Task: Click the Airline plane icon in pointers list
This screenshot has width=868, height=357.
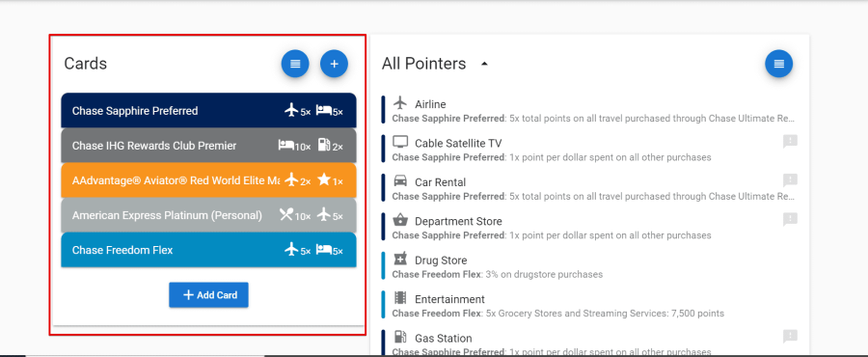Action: tap(399, 103)
